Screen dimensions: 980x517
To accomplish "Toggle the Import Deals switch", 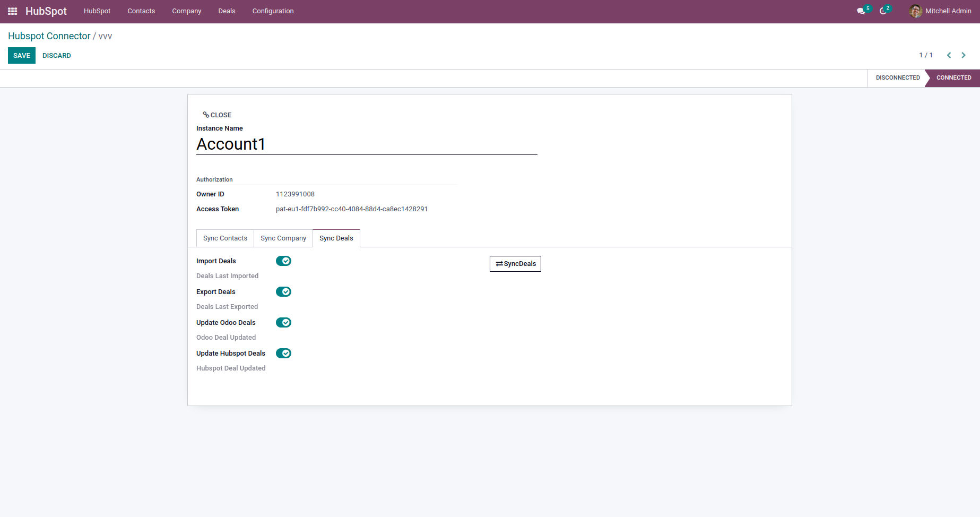I will (x=283, y=261).
